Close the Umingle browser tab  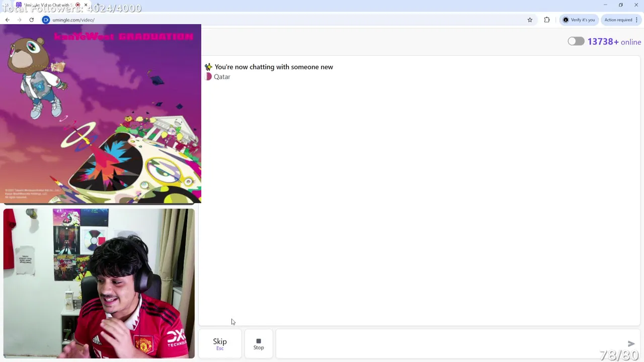point(86,5)
